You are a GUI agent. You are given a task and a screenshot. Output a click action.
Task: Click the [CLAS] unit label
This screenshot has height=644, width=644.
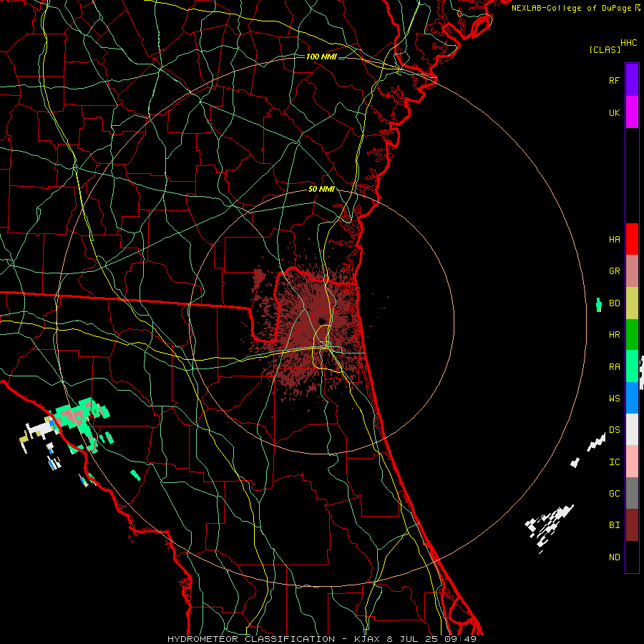605,49
